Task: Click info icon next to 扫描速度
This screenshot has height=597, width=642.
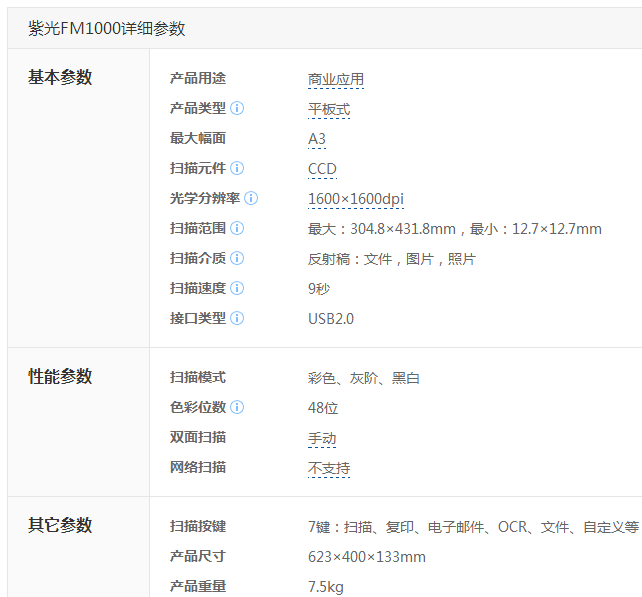Action: (x=237, y=288)
